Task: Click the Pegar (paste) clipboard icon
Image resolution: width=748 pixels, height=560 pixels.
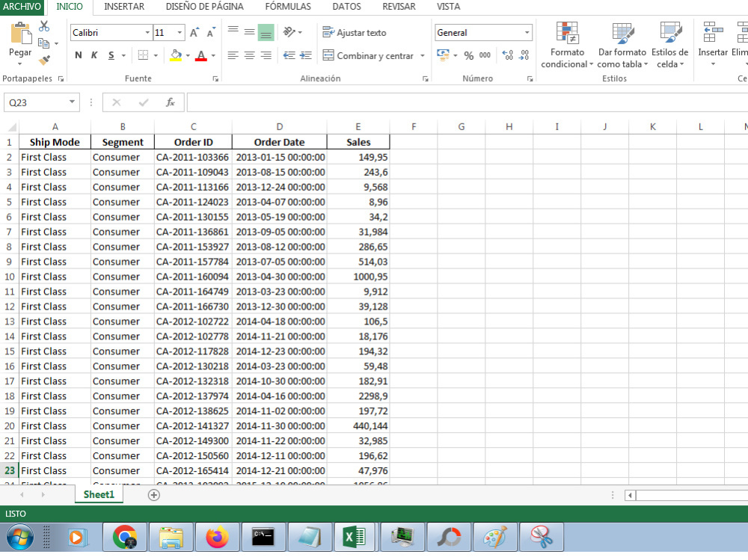Action: coord(20,34)
